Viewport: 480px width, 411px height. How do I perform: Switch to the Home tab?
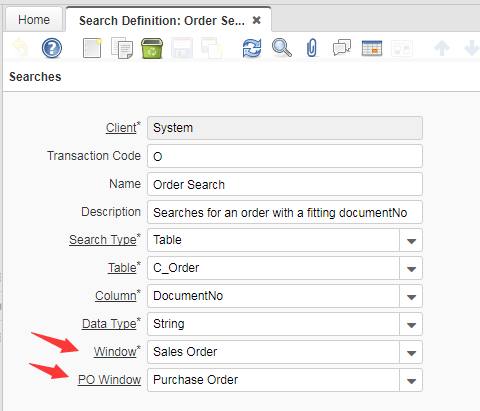click(x=34, y=20)
